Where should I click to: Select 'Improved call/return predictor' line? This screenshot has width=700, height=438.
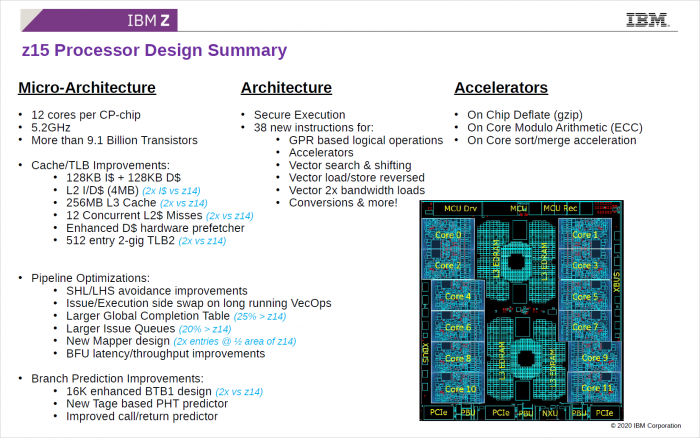[x=142, y=416]
